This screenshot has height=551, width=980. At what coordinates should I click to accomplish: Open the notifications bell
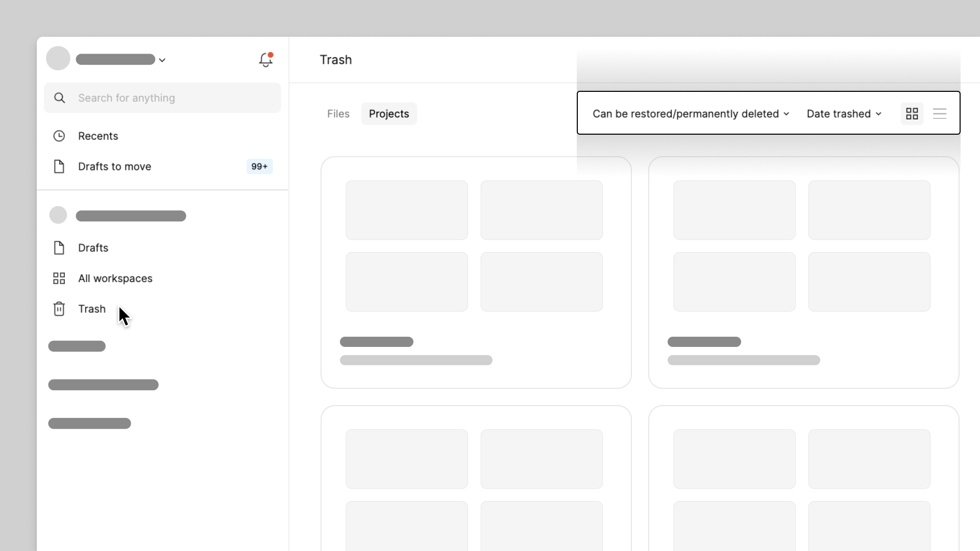pyautogui.click(x=265, y=60)
